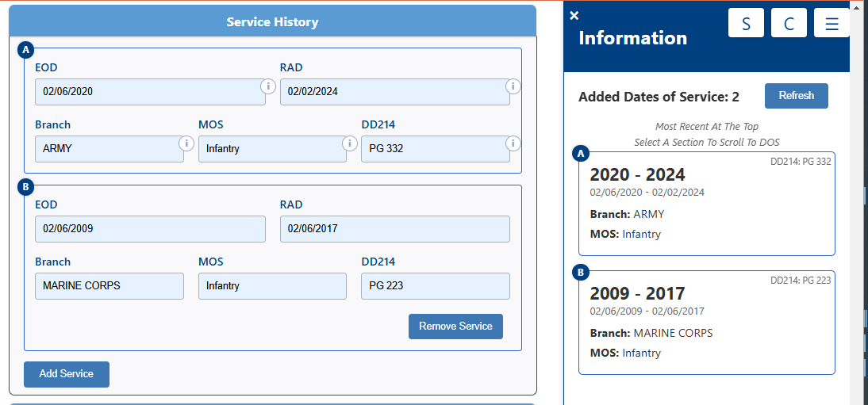Screen dimensions: 868x405
Task: Refresh the added dates of service
Action: point(796,96)
